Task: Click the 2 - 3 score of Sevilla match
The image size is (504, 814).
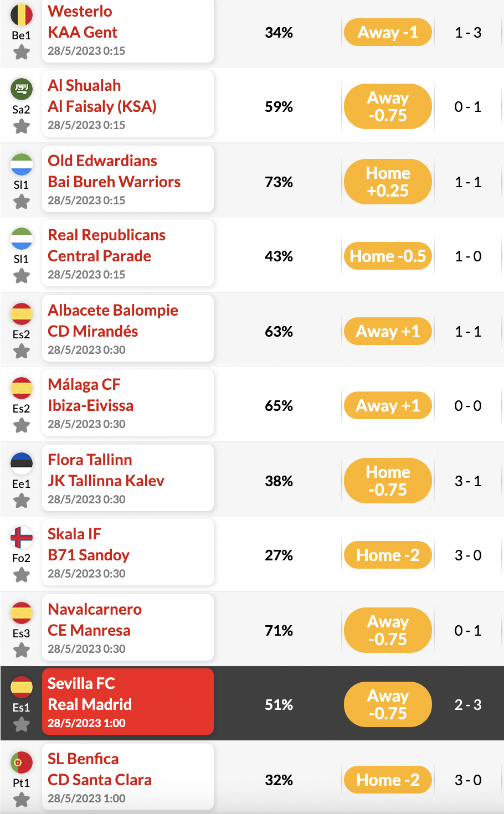Action: coord(468,705)
